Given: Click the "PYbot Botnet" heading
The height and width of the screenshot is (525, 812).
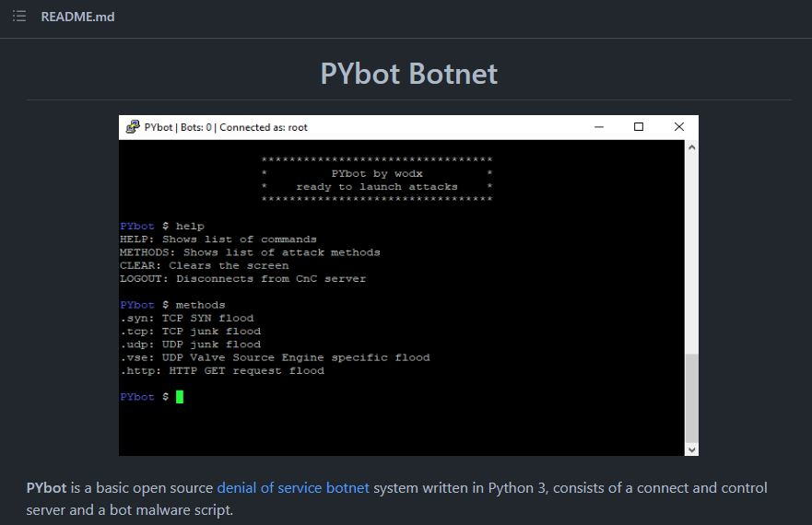Looking at the screenshot, I should pos(408,74).
